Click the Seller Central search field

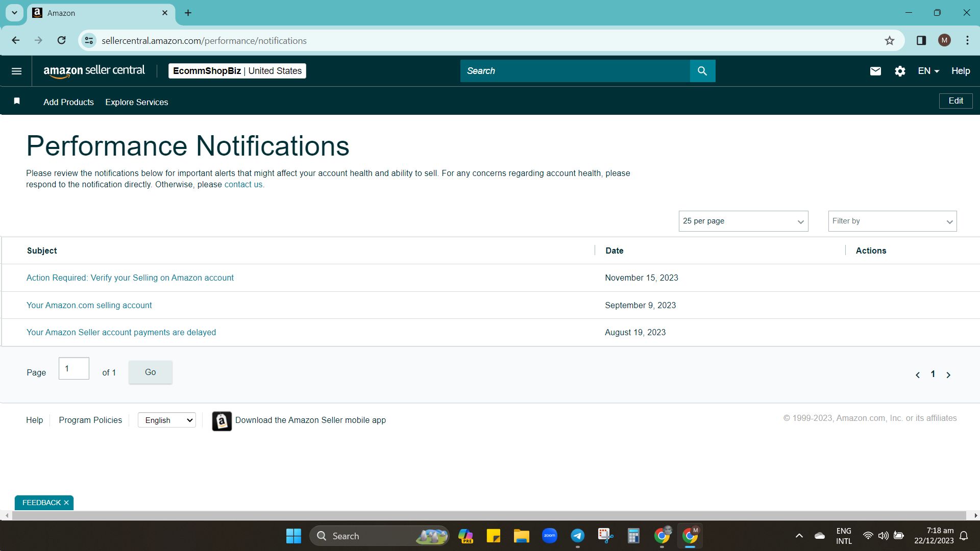(575, 71)
